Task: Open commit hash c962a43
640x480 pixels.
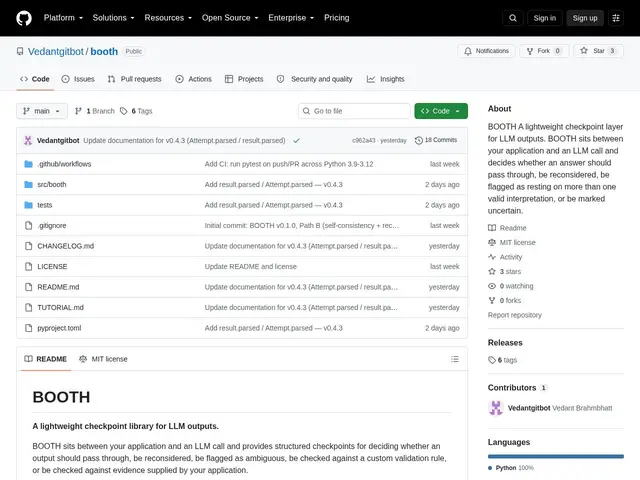Action: (x=363, y=140)
